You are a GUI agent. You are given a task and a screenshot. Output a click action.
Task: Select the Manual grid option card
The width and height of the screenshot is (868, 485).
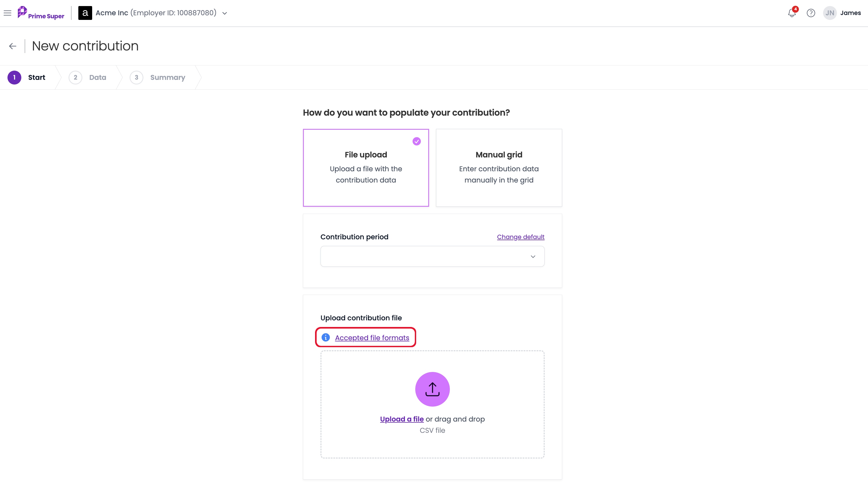(499, 168)
